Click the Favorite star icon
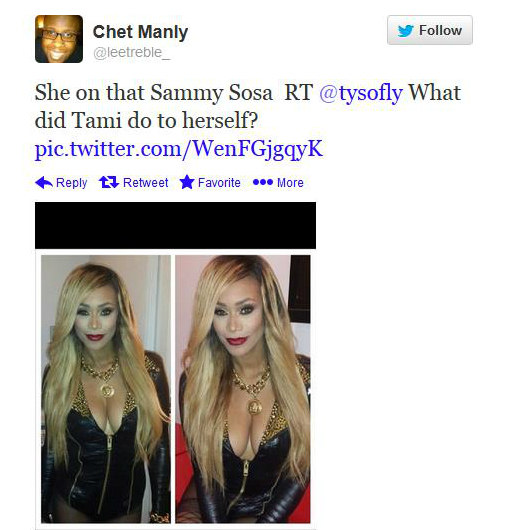 click(187, 182)
